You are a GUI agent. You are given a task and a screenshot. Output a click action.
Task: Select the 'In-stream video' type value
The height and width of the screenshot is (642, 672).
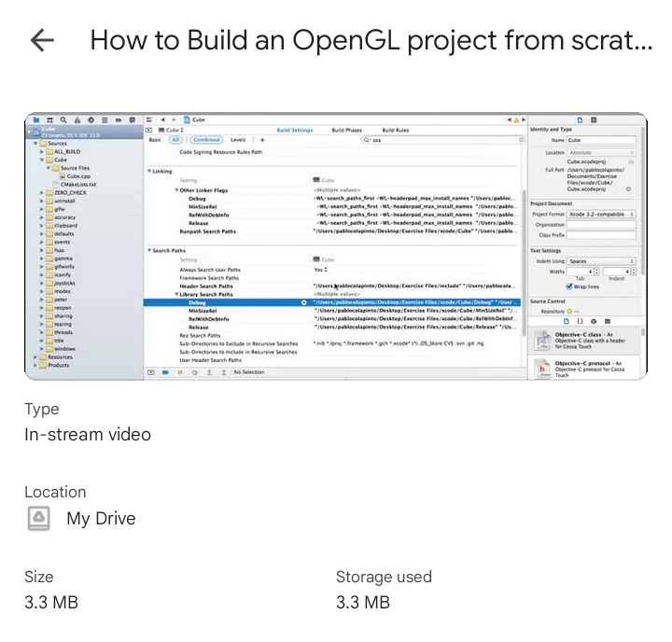pyautogui.click(x=88, y=435)
